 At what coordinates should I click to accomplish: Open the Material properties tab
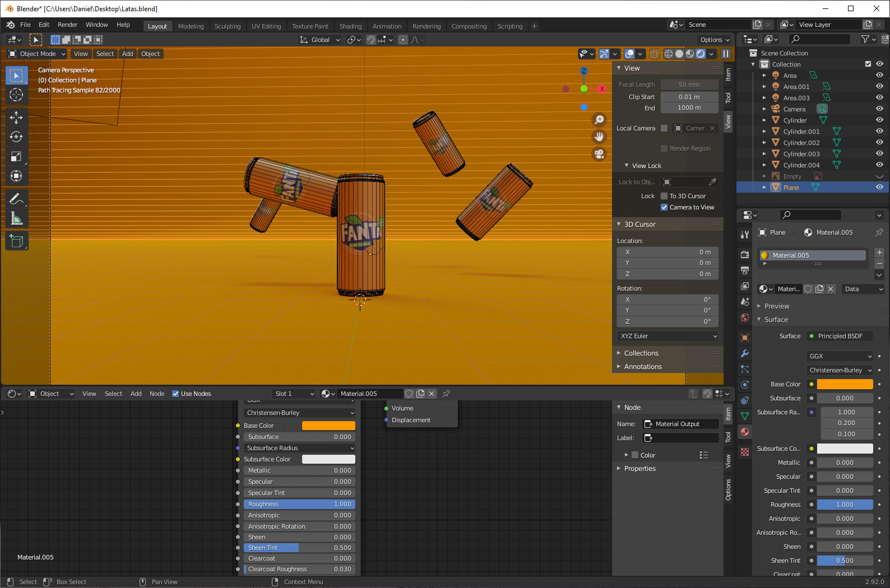(745, 432)
